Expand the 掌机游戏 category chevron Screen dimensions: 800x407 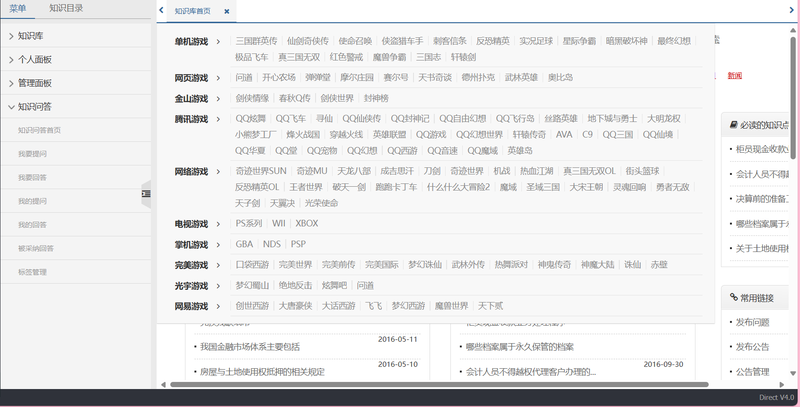(x=218, y=245)
